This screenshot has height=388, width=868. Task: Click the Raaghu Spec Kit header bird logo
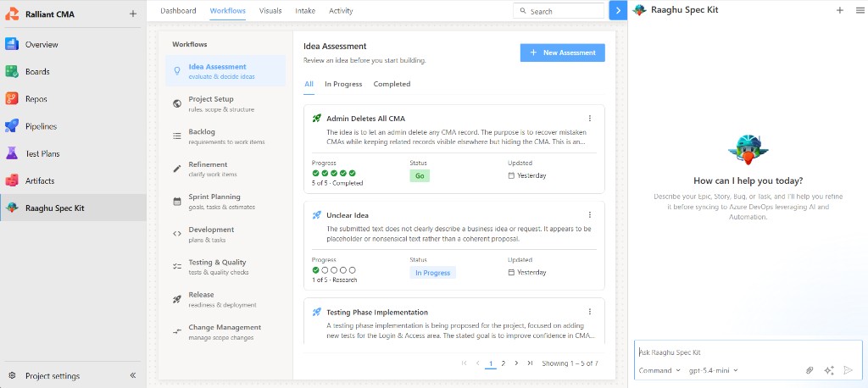[640, 10]
